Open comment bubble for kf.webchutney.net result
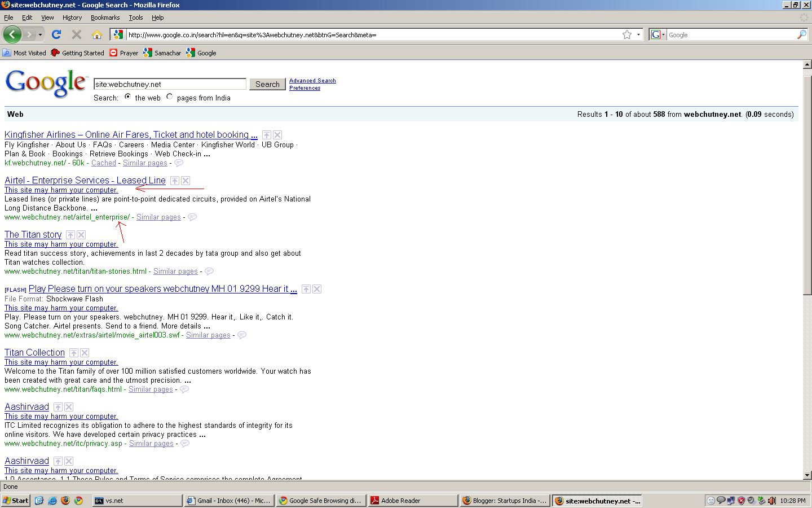Viewport: 812px width, 508px height. 179,163
